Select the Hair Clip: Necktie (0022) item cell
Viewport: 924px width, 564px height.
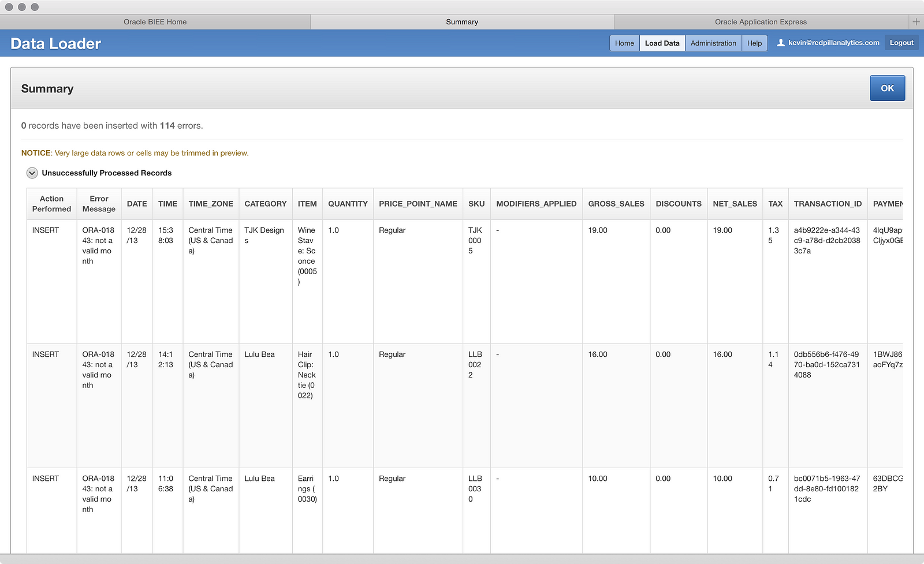307,406
